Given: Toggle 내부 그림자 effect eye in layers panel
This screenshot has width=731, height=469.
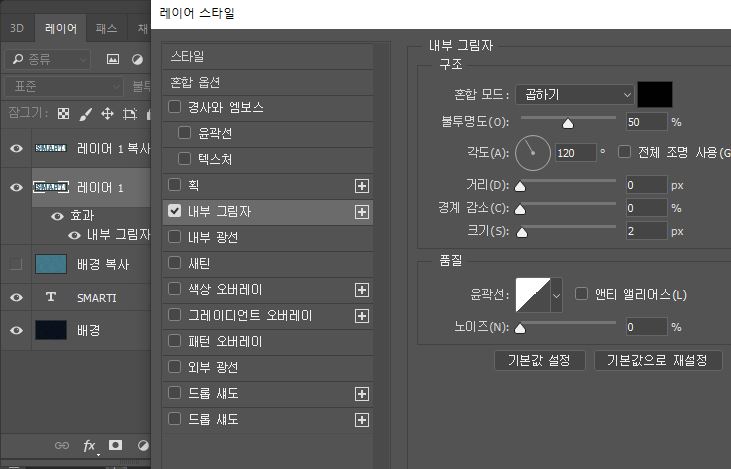Looking at the screenshot, I should (75, 235).
